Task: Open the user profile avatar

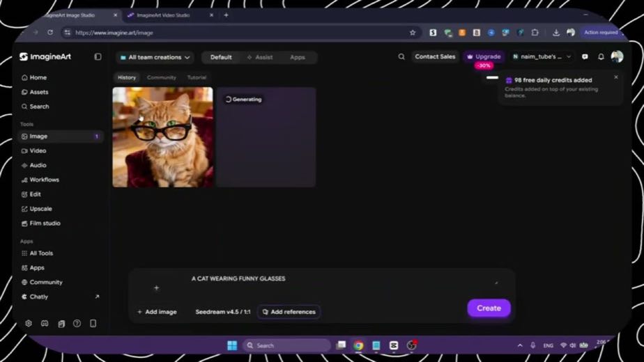Action: click(x=617, y=56)
